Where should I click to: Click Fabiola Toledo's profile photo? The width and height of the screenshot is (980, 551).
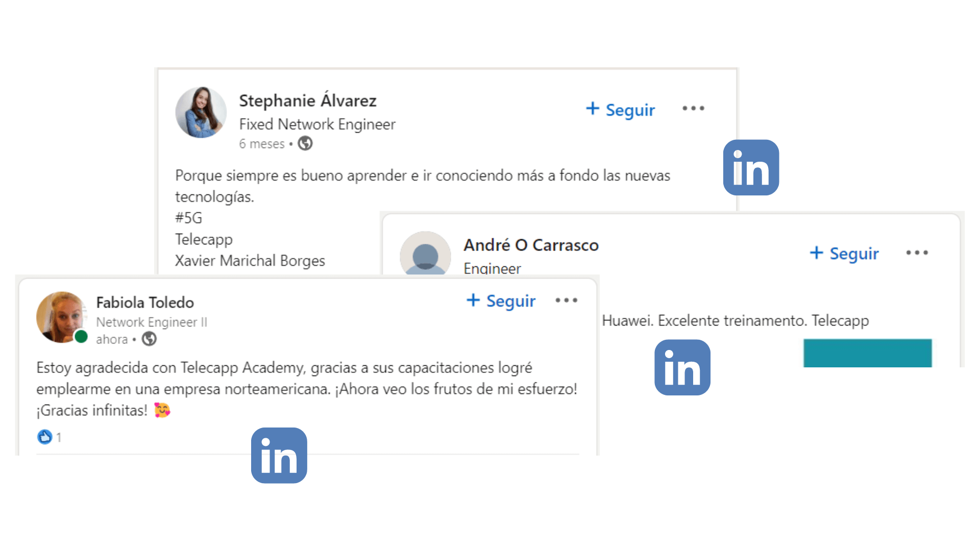[x=61, y=317]
